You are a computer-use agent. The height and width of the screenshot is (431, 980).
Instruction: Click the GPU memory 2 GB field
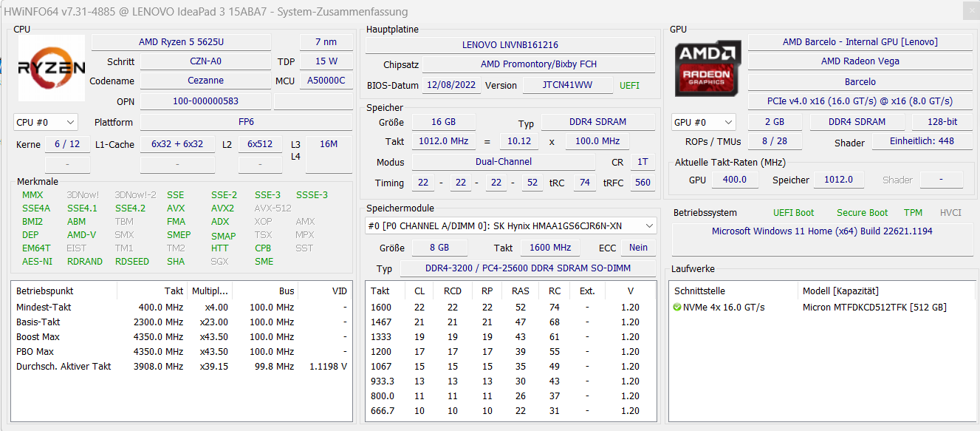pos(774,122)
